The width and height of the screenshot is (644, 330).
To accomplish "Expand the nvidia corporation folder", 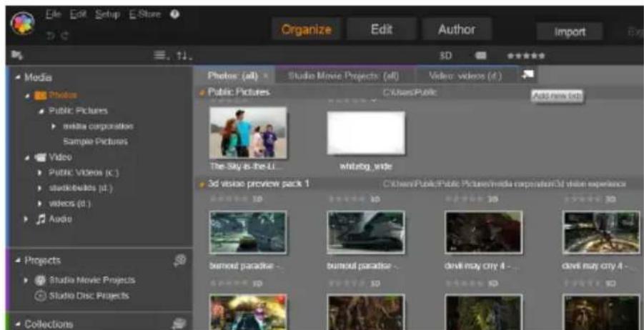I will click(54, 126).
